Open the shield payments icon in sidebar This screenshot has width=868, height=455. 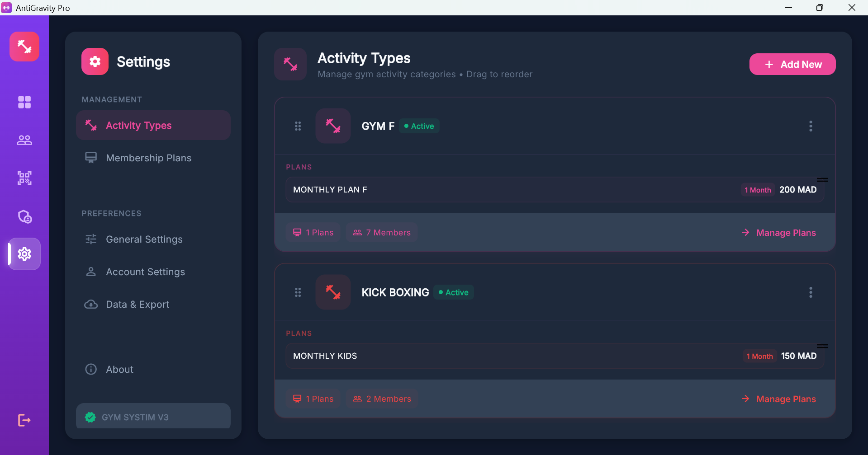coord(24,217)
